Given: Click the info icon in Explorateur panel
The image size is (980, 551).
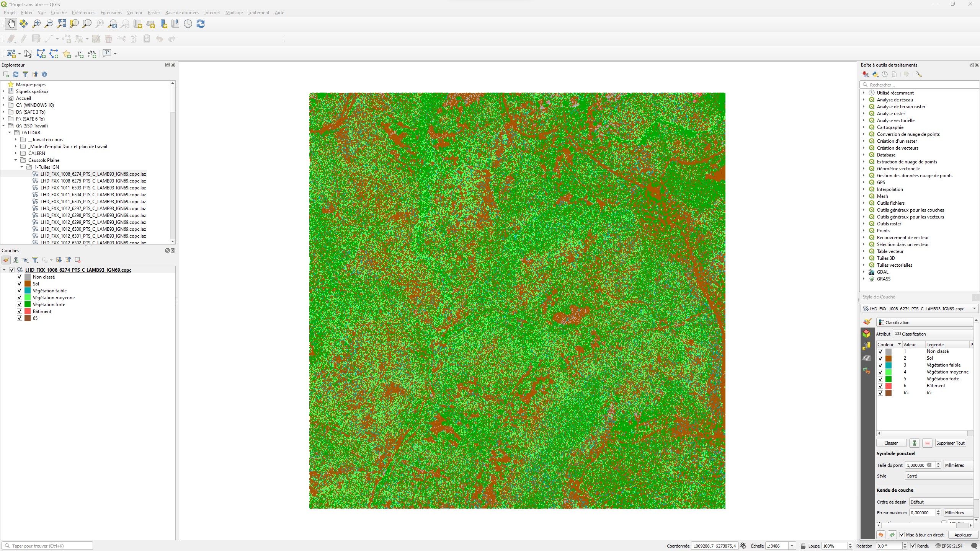Looking at the screenshot, I should (x=44, y=74).
